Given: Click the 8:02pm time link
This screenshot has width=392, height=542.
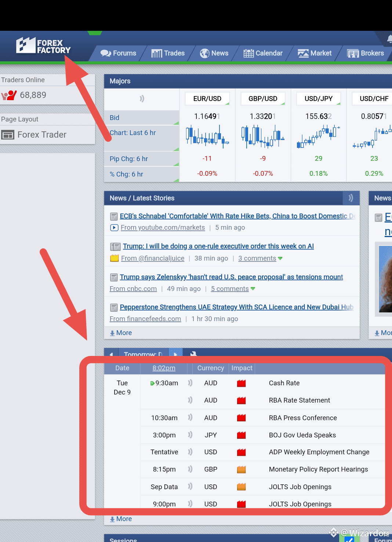Looking at the screenshot, I should pos(164,368).
